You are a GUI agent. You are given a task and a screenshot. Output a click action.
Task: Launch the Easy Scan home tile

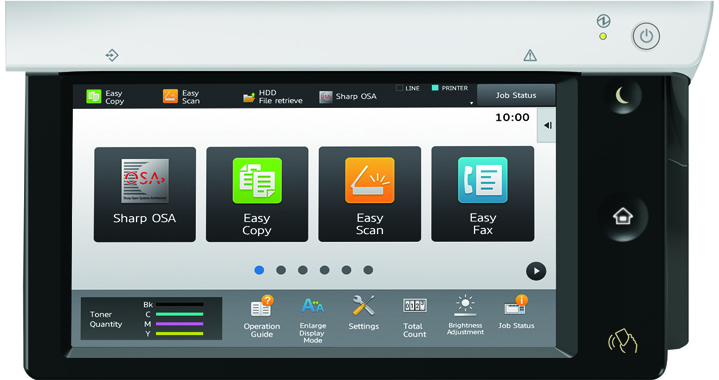click(x=370, y=194)
